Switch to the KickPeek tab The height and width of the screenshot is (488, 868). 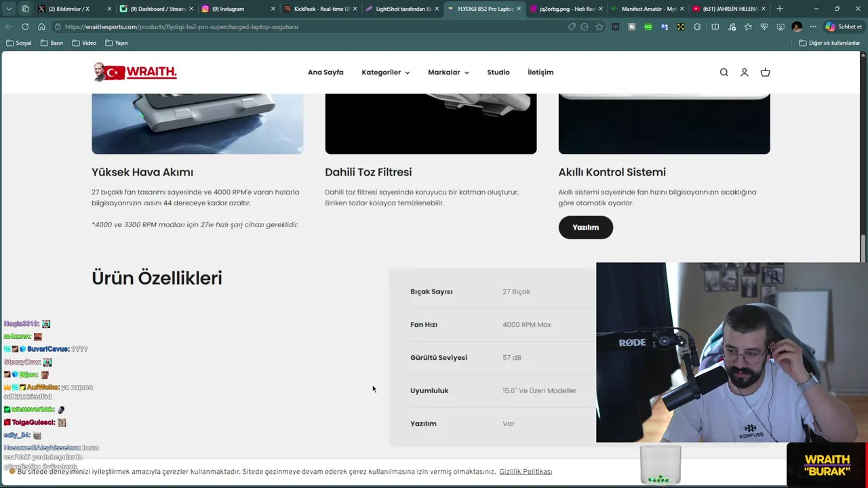click(x=321, y=9)
